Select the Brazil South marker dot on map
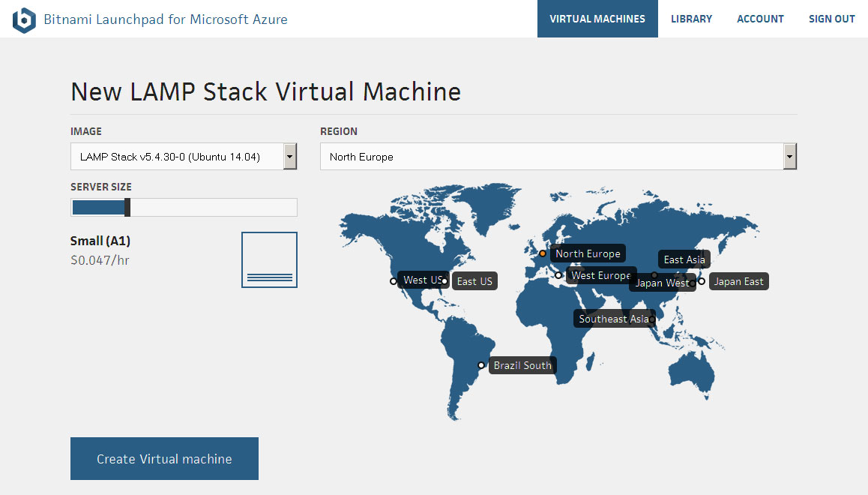This screenshot has height=495, width=868. 481,365
